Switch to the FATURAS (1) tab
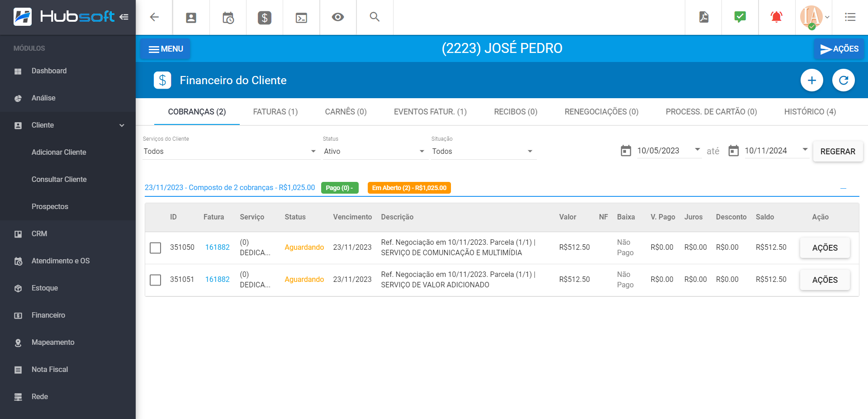The height and width of the screenshot is (419, 868). [x=275, y=112]
